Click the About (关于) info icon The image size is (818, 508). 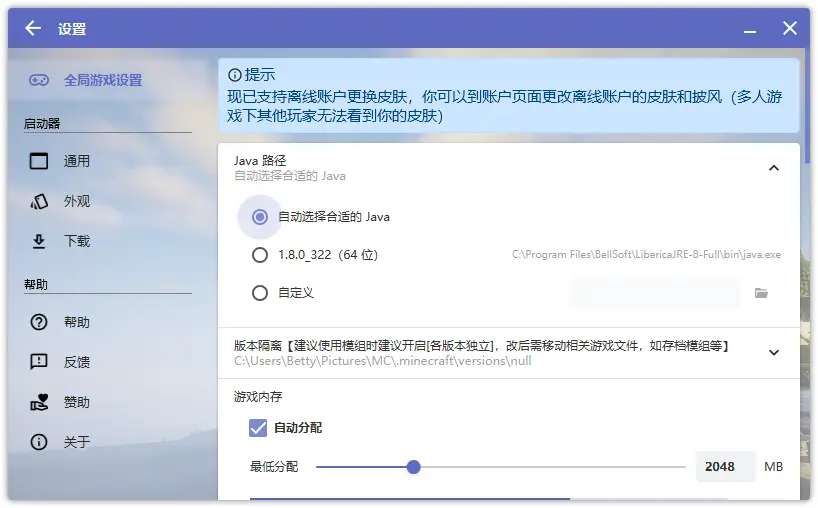click(x=39, y=442)
